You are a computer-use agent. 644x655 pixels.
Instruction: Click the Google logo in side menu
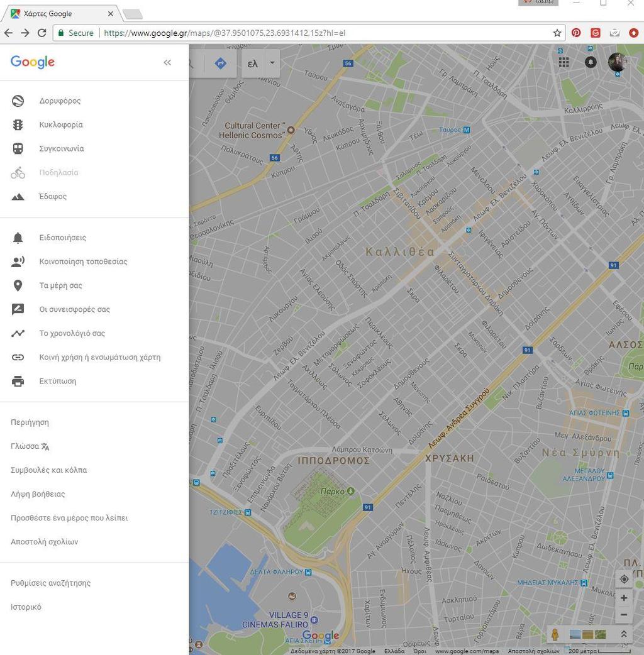(x=33, y=62)
